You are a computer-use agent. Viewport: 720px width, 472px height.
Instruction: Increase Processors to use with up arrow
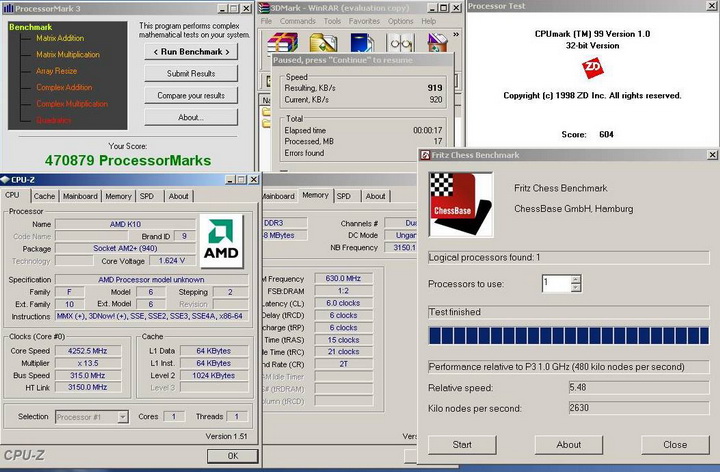(576, 279)
